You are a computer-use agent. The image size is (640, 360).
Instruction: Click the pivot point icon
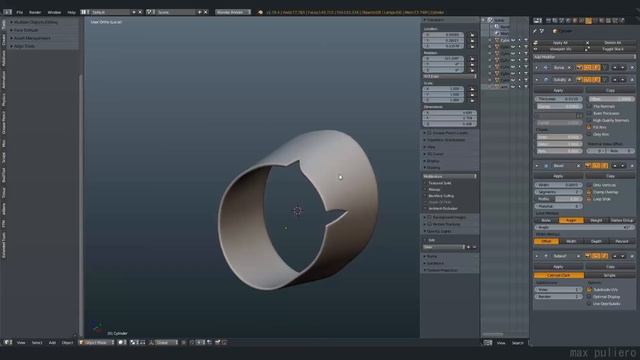tap(134, 342)
